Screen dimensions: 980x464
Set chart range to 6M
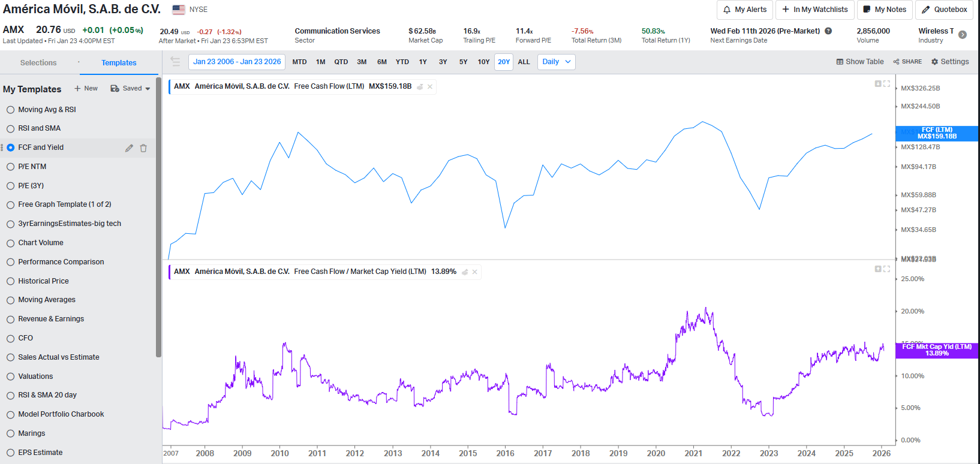382,62
